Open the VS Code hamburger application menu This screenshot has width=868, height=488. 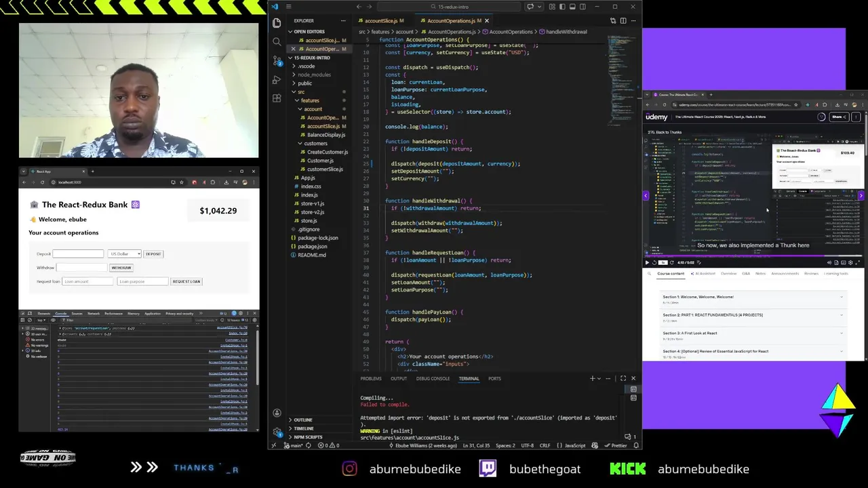click(x=288, y=7)
